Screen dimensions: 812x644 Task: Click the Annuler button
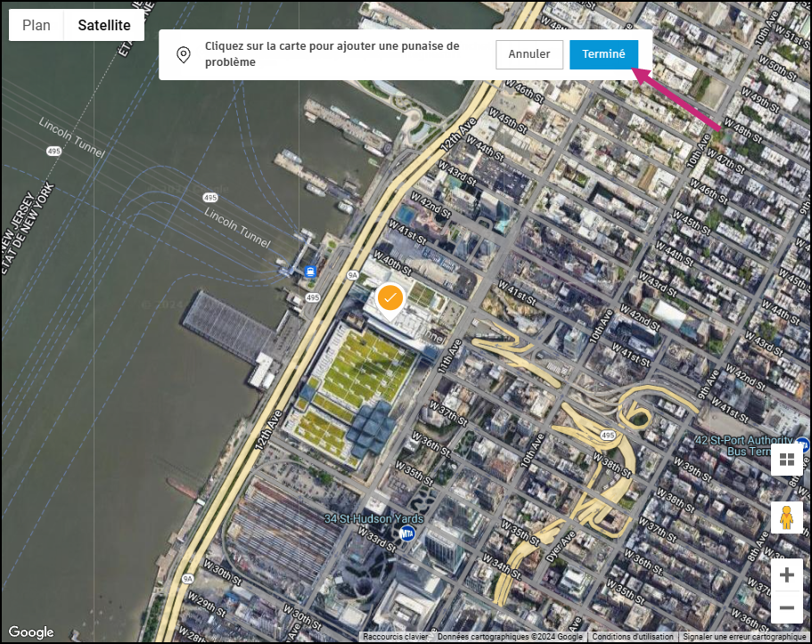[529, 54]
